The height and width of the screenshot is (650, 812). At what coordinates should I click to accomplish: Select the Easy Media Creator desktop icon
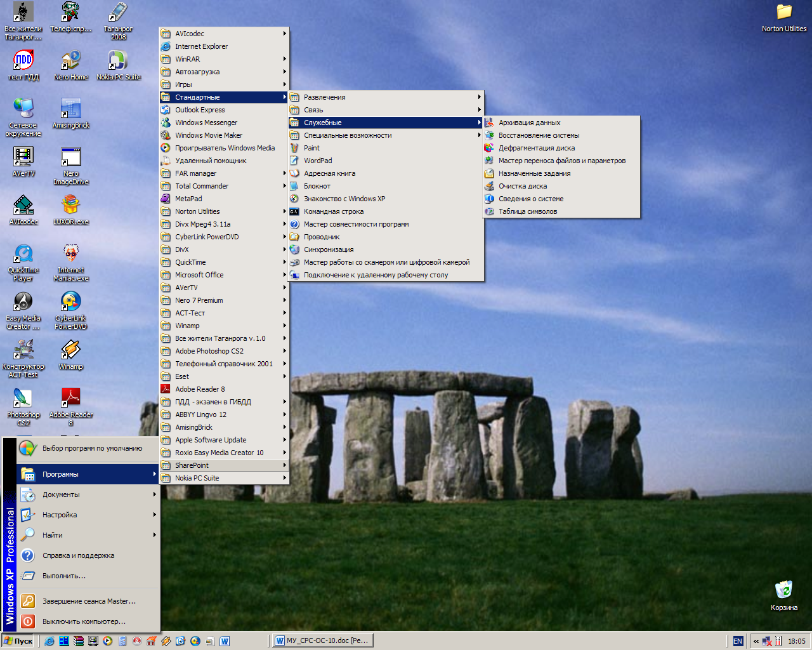[x=23, y=310]
